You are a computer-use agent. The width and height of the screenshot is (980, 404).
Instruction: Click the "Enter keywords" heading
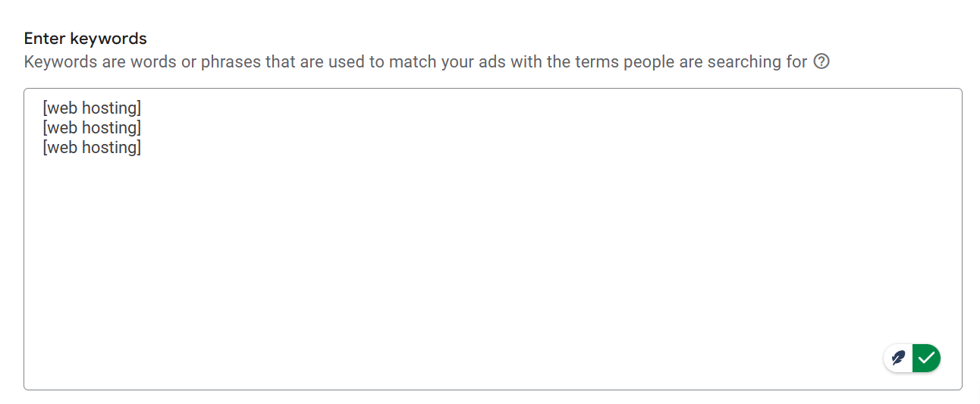(x=85, y=38)
